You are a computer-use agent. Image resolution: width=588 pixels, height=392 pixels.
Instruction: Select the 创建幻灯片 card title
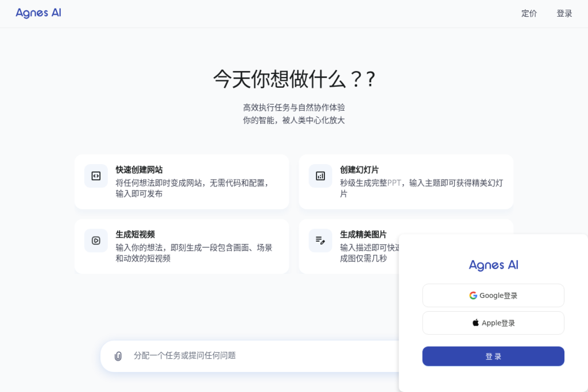point(359,170)
